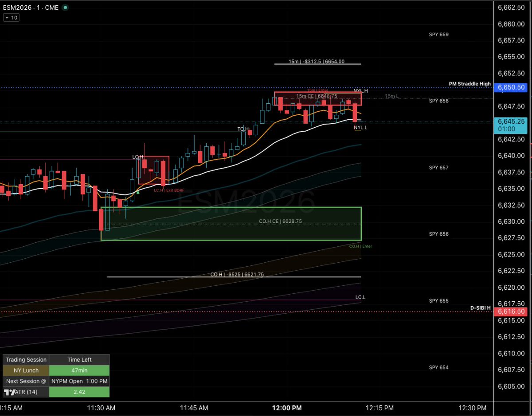
Task: Select the 15m CE 6648.75 zone label
Action: pyautogui.click(x=317, y=96)
